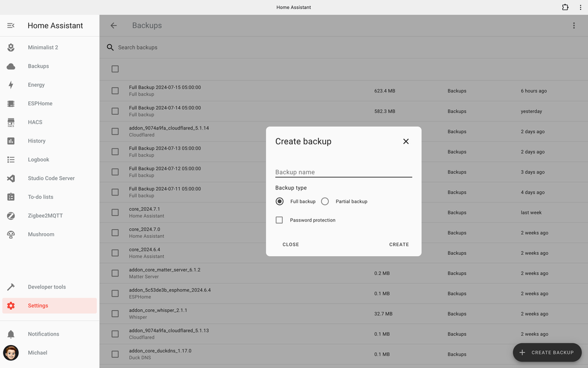Viewport: 588px width, 368px height.
Task: Open HACS from the sidebar icon
Action: click(11, 122)
